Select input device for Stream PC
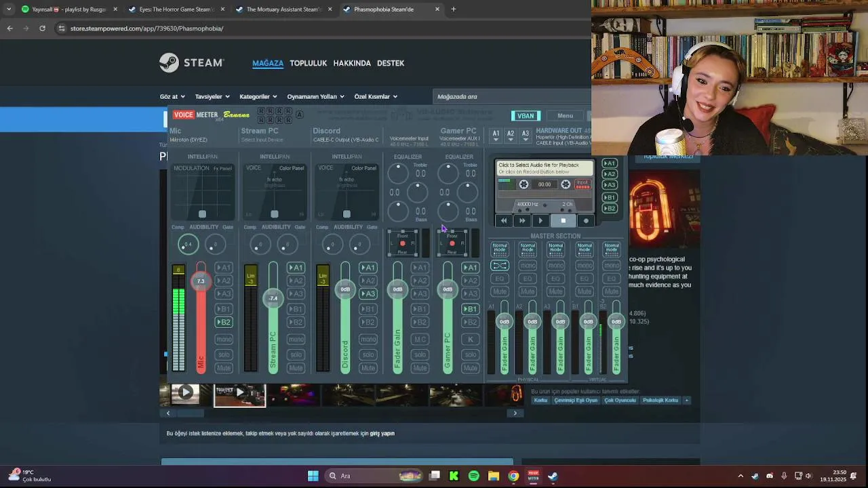This screenshot has width=868, height=488. tap(262, 140)
